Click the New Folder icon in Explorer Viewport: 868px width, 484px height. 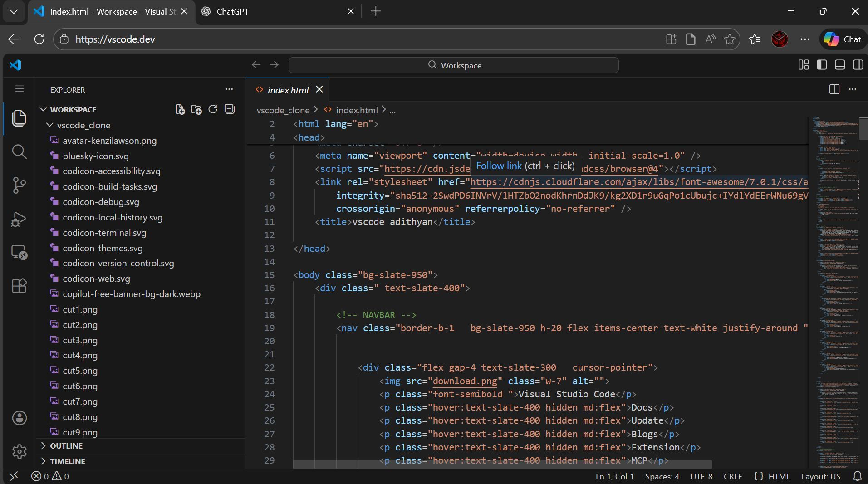pos(196,109)
